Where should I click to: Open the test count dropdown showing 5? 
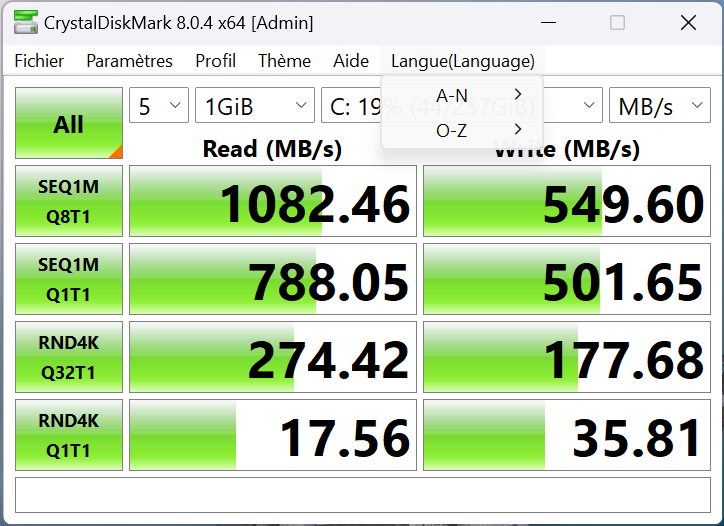pos(159,105)
